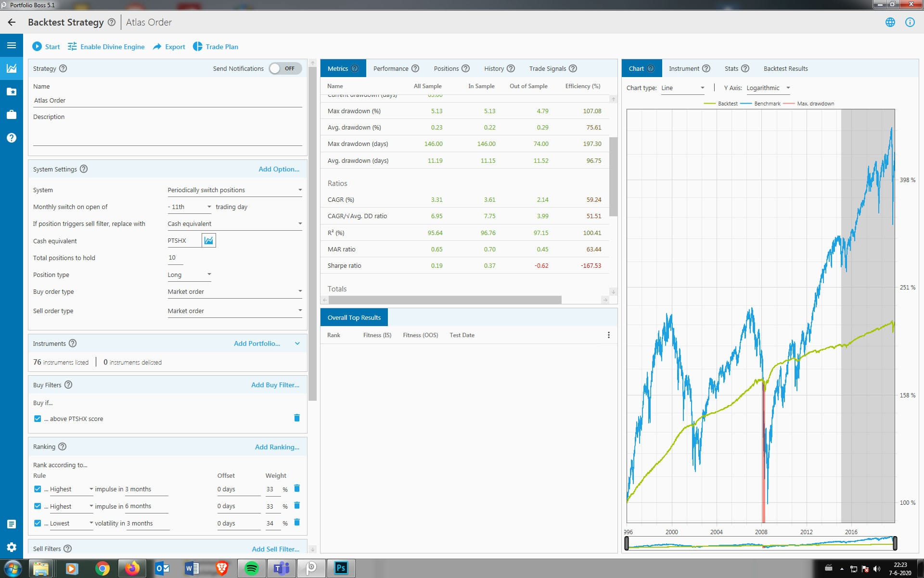This screenshot has height=578, width=924.
Task: Delete the above PTSHX score buy filter
Action: (297, 418)
